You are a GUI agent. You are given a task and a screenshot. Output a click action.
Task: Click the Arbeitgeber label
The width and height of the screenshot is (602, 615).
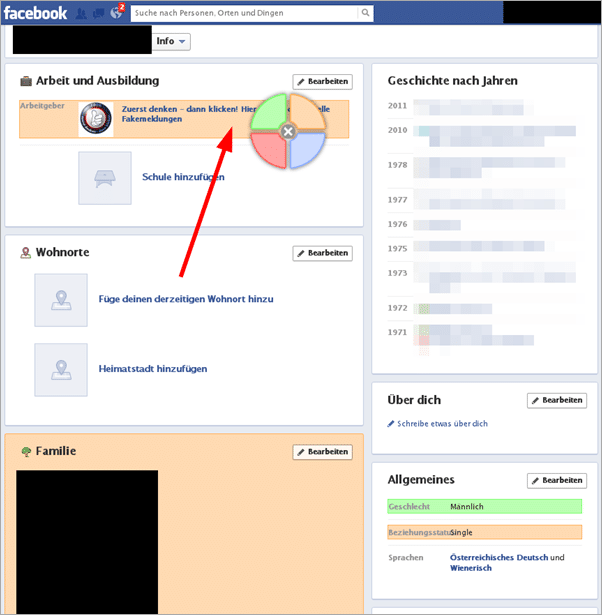42,106
